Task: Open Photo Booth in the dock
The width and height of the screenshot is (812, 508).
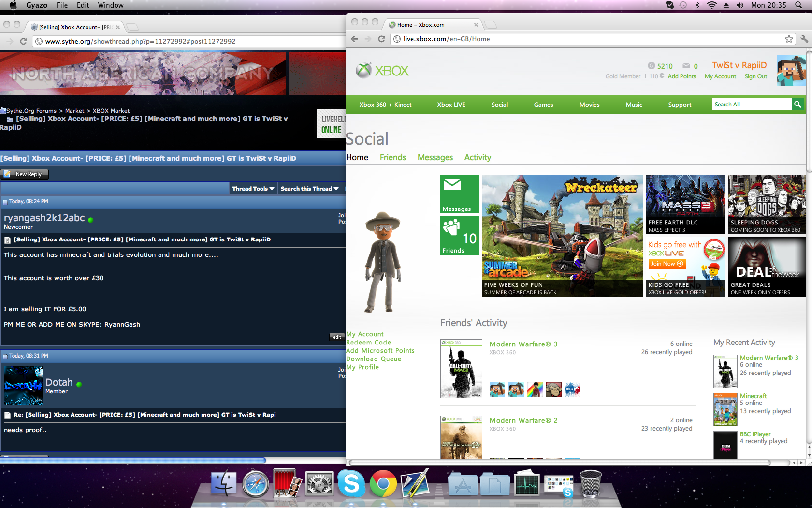Action: tap(288, 483)
